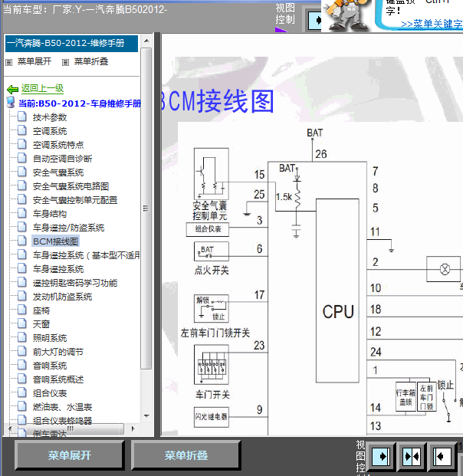Click page icon next to 天窗
The image size is (463, 476).
coord(22,323)
